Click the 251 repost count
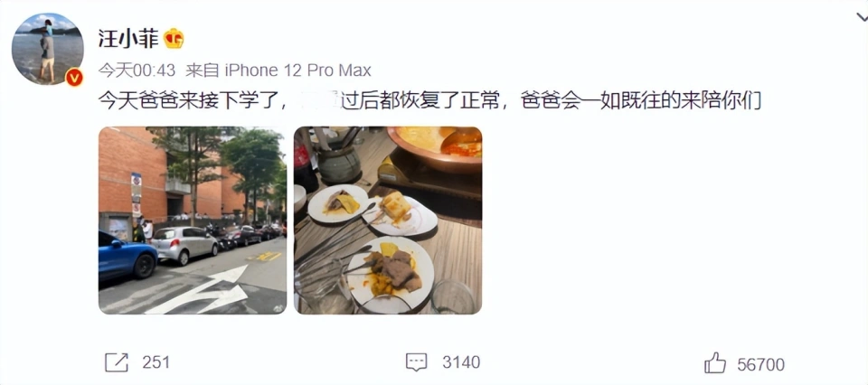Viewport: 868px width, 385px height. point(156,362)
